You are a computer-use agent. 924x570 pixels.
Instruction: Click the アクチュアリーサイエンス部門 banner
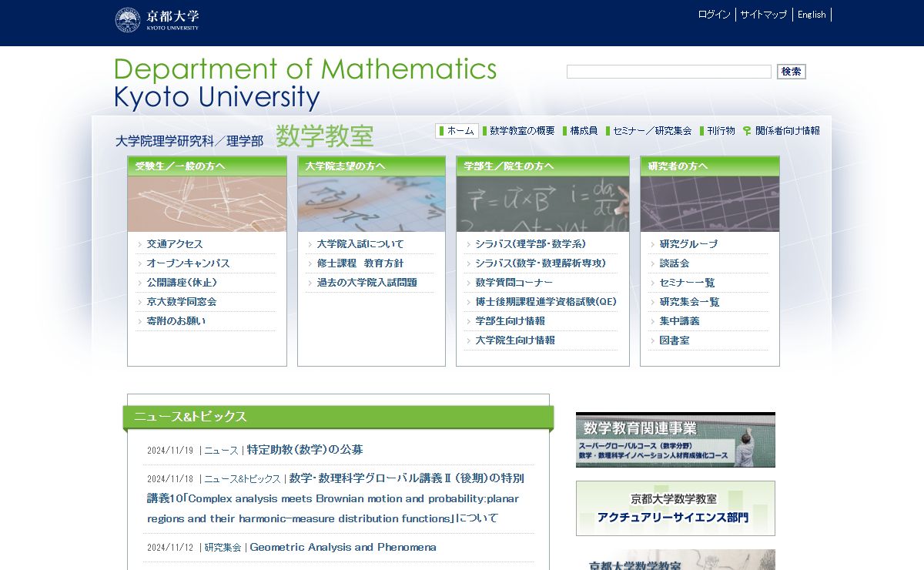[x=675, y=508]
